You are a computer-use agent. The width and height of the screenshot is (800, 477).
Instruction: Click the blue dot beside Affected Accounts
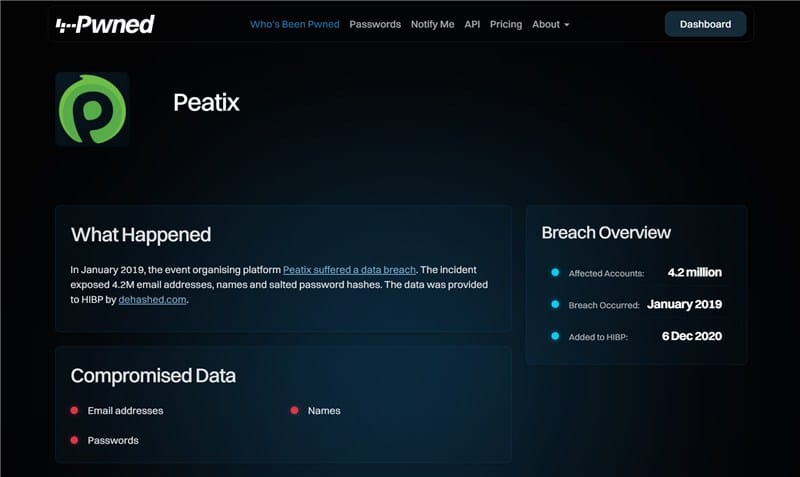point(555,273)
